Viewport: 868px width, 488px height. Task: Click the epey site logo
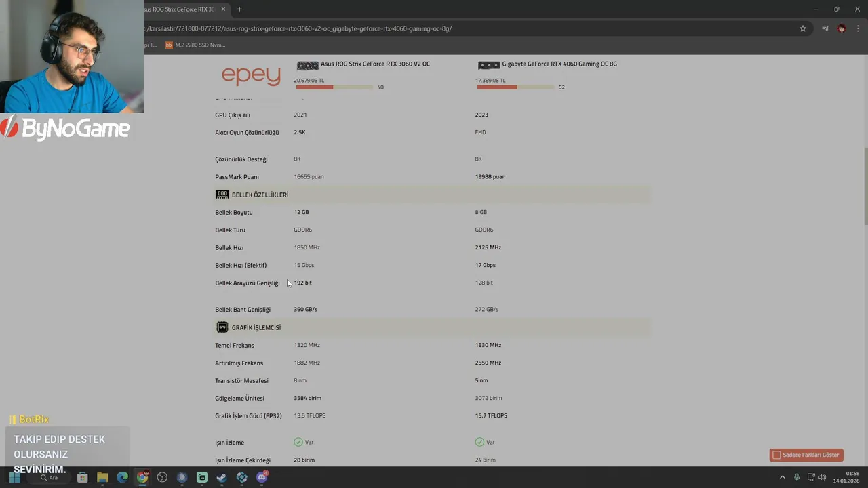251,76
